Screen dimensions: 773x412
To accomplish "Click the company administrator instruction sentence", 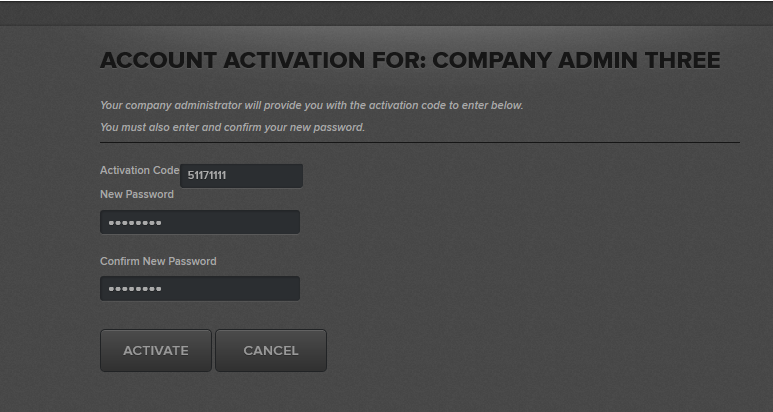I will coord(311,105).
